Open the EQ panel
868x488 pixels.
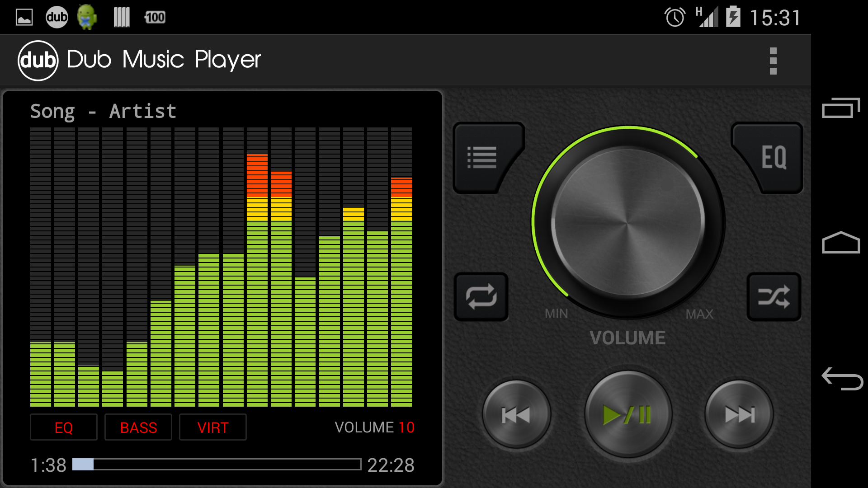point(774,157)
